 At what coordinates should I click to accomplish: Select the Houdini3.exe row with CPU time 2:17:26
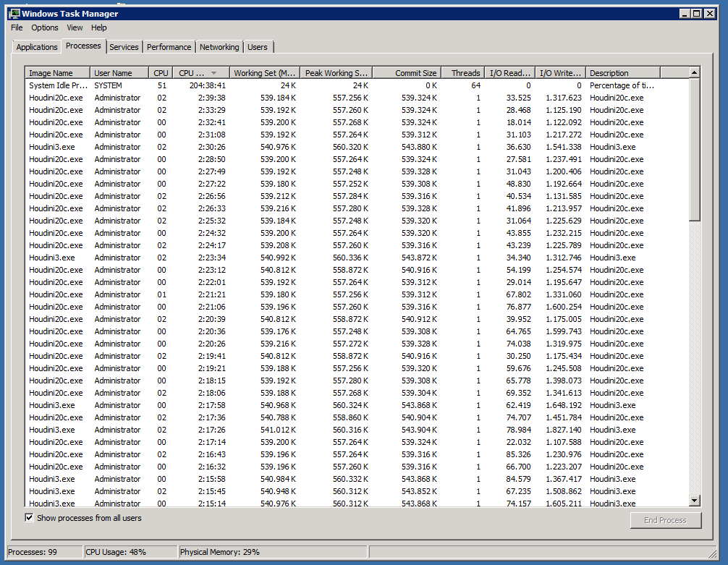click(x=357, y=430)
